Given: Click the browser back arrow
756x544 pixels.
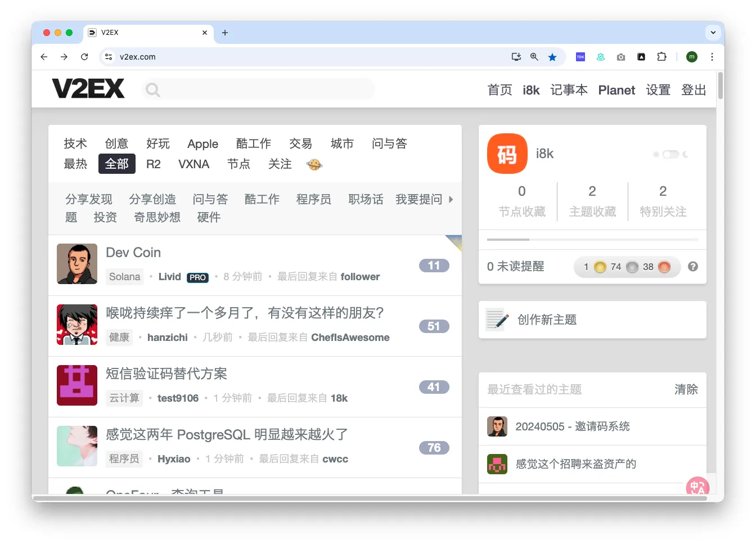Looking at the screenshot, I should click(x=43, y=57).
